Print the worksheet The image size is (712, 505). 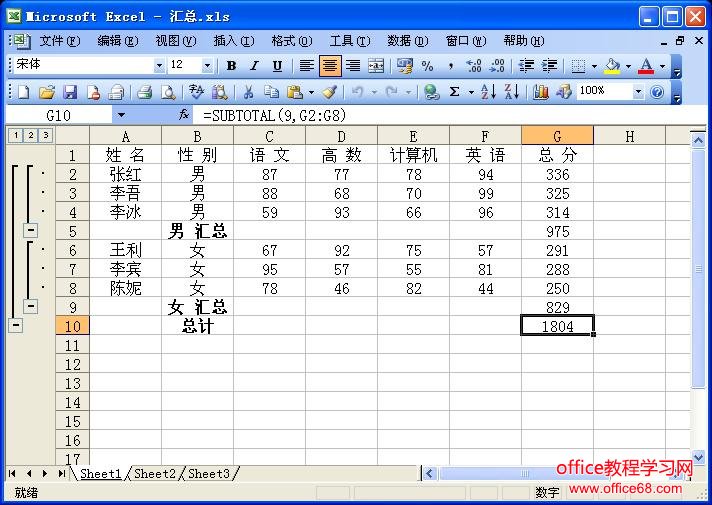click(145, 92)
